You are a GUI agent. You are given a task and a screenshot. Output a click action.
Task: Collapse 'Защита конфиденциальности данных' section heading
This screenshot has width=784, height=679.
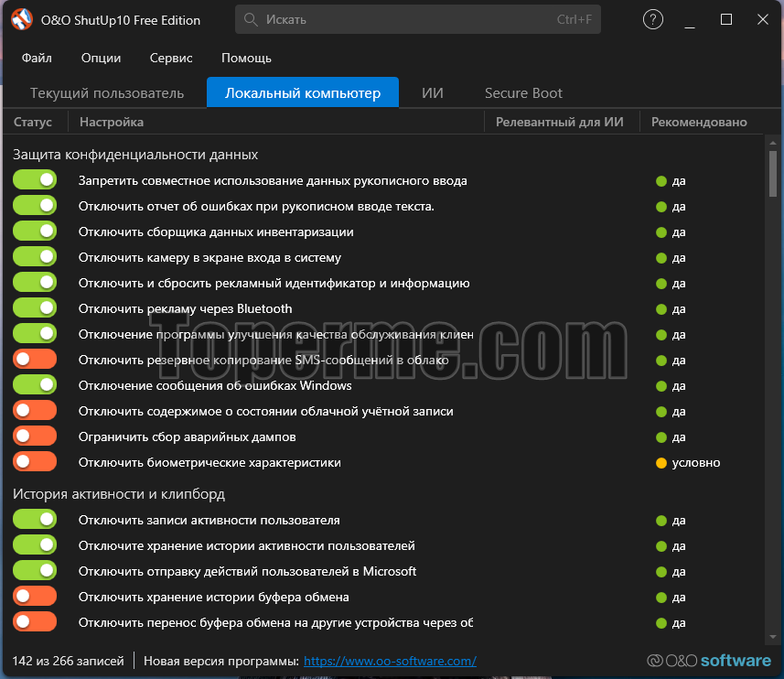tap(135, 155)
